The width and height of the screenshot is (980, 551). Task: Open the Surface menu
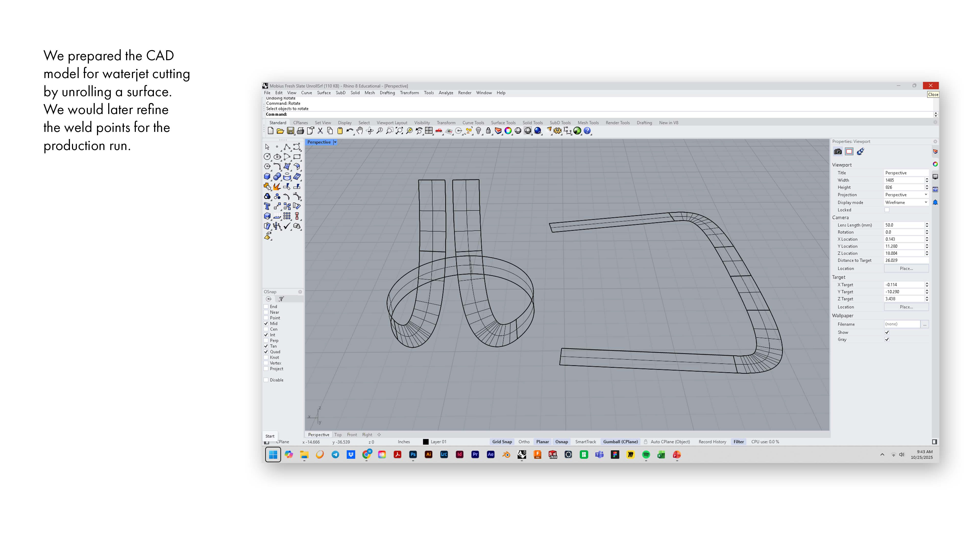click(324, 93)
